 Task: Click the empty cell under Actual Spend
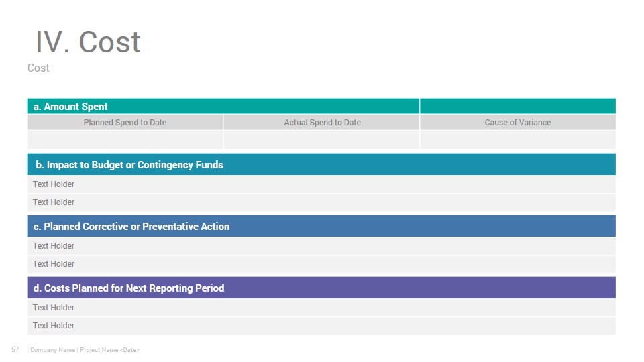pos(322,140)
